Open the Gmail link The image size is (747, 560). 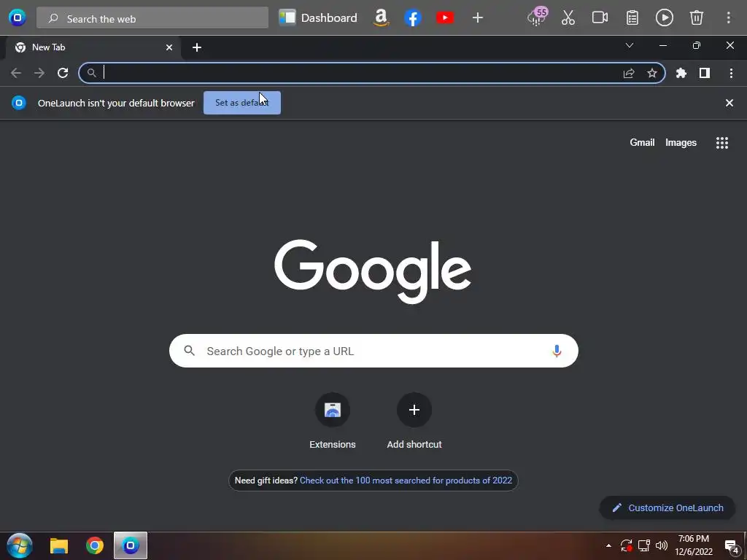coord(642,142)
